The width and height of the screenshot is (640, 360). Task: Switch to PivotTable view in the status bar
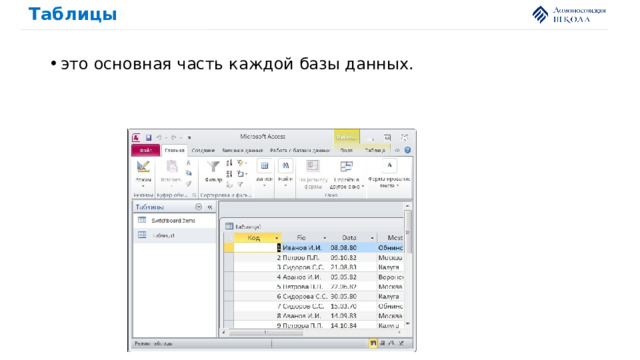(x=383, y=344)
